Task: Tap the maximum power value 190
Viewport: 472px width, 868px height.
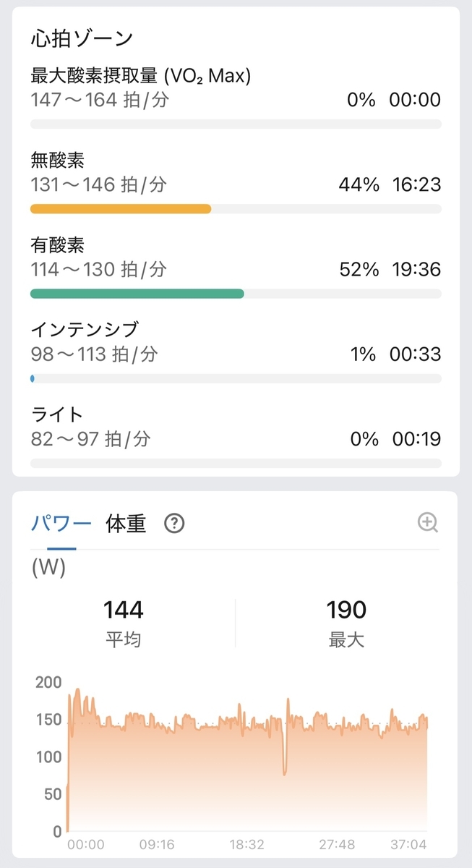Action: 346,610
